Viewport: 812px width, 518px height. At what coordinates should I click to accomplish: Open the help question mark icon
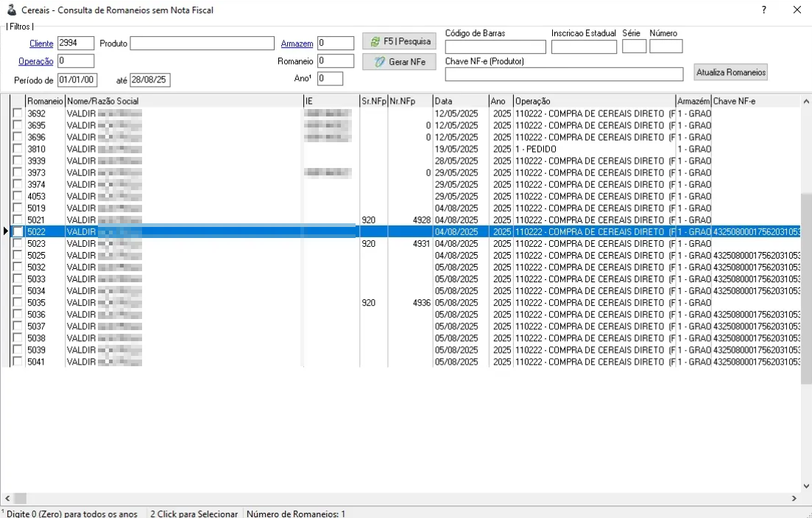(764, 10)
